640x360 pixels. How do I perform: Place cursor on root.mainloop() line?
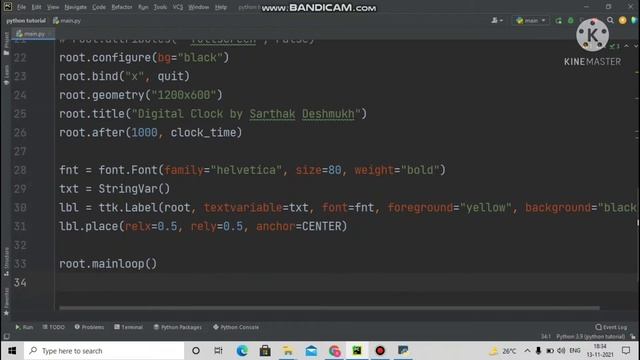[x=108, y=264]
